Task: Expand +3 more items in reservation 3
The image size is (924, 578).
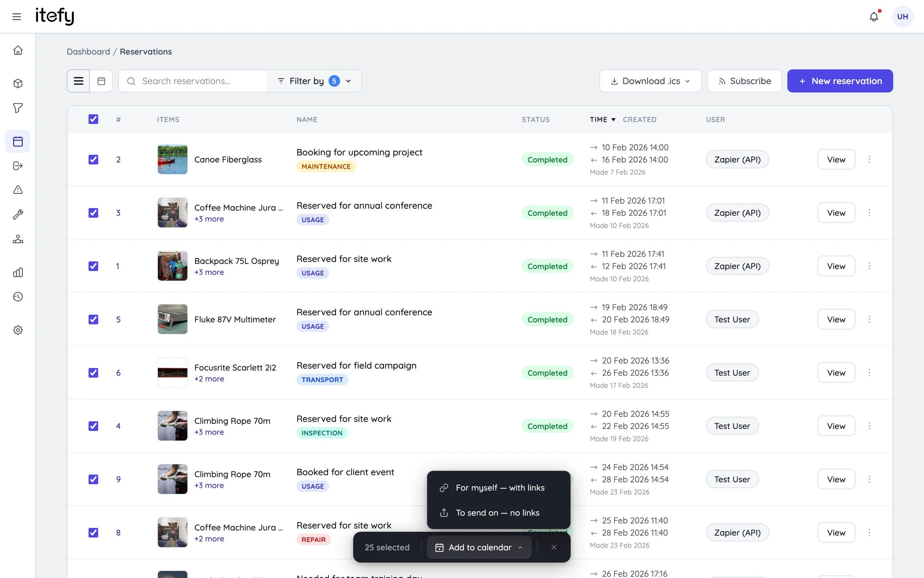Action: (x=209, y=219)
